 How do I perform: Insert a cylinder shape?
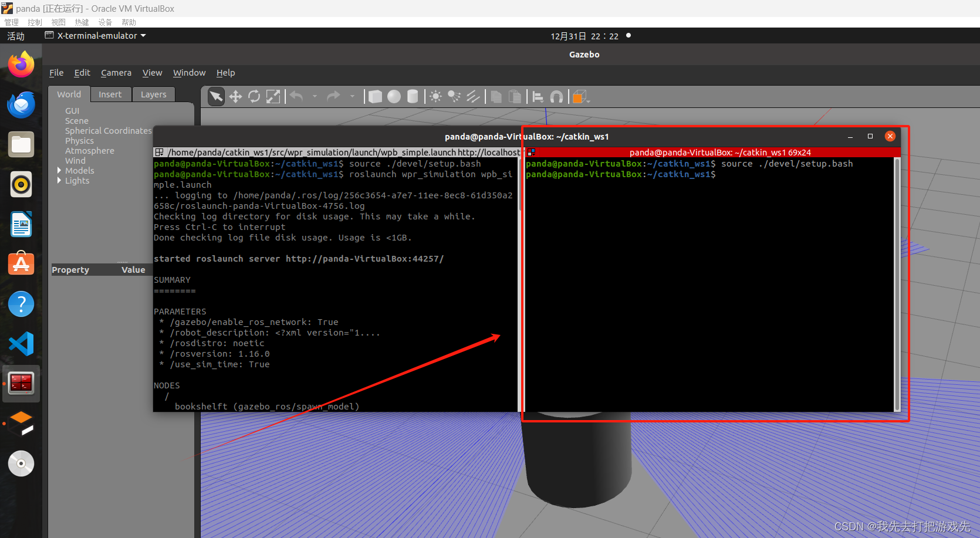click(x=413, y=96)
